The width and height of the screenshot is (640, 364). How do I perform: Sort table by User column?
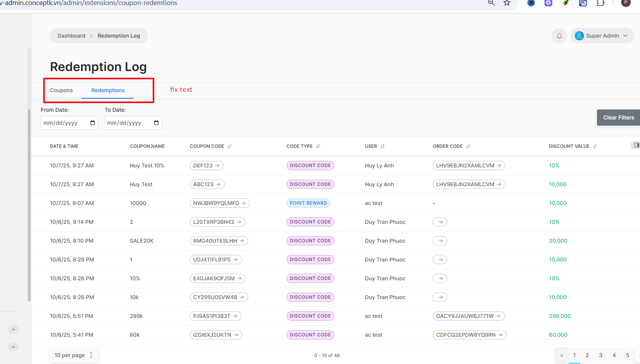tap(382, 146)
